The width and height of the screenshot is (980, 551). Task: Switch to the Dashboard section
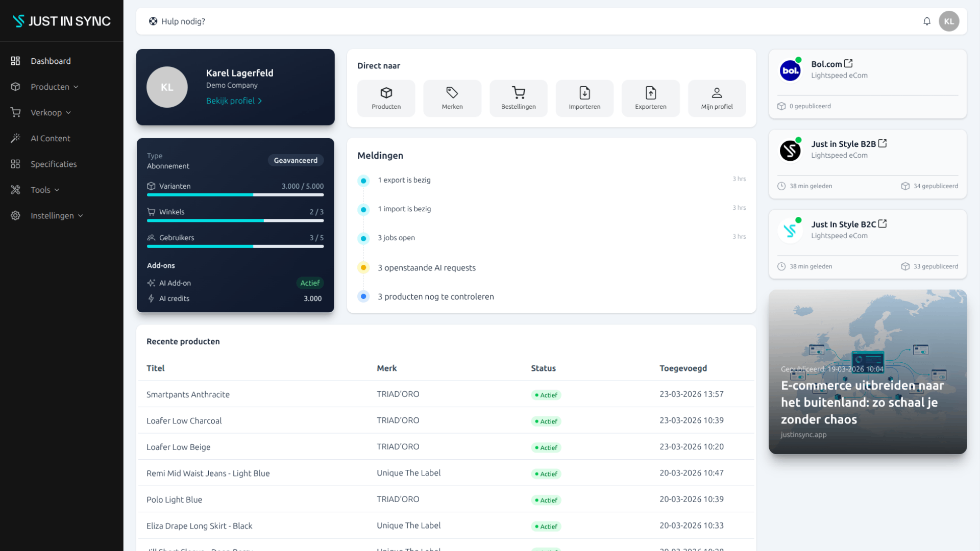51,61
